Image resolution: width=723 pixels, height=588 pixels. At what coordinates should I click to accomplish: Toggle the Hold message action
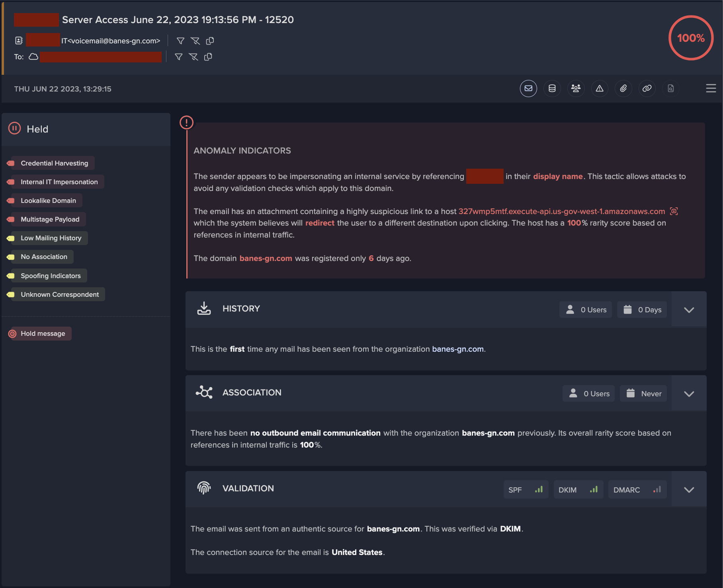39,333
